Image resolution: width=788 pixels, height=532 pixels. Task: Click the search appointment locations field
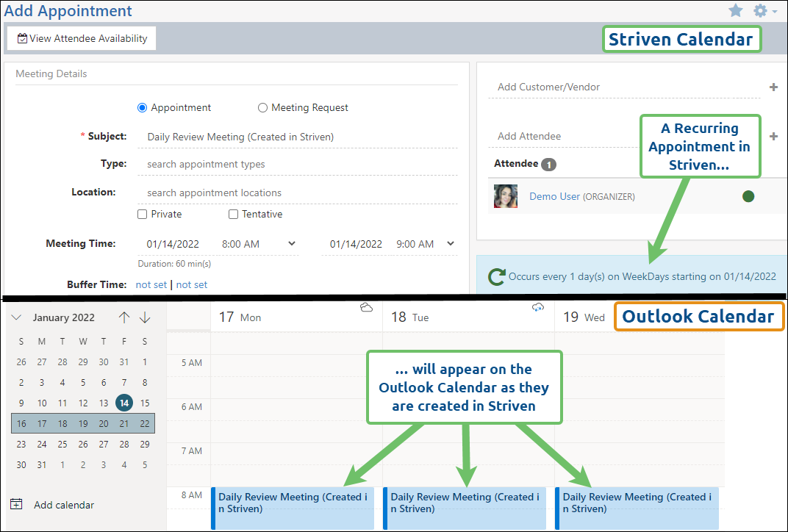tap(298, 193)
